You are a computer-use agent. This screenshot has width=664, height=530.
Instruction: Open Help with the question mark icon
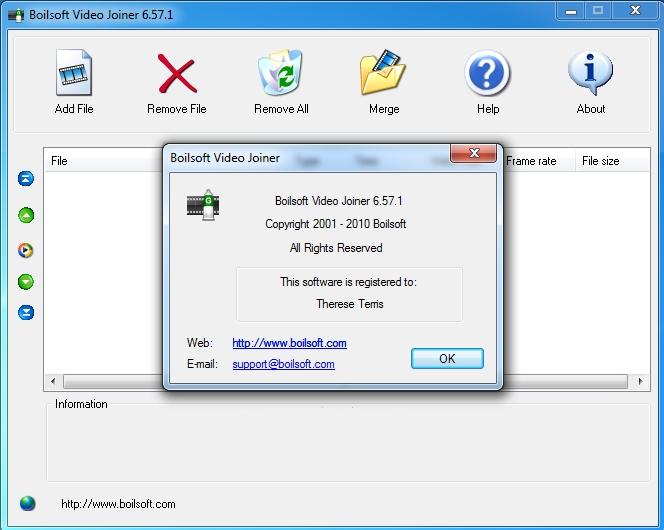click(487, 73)
